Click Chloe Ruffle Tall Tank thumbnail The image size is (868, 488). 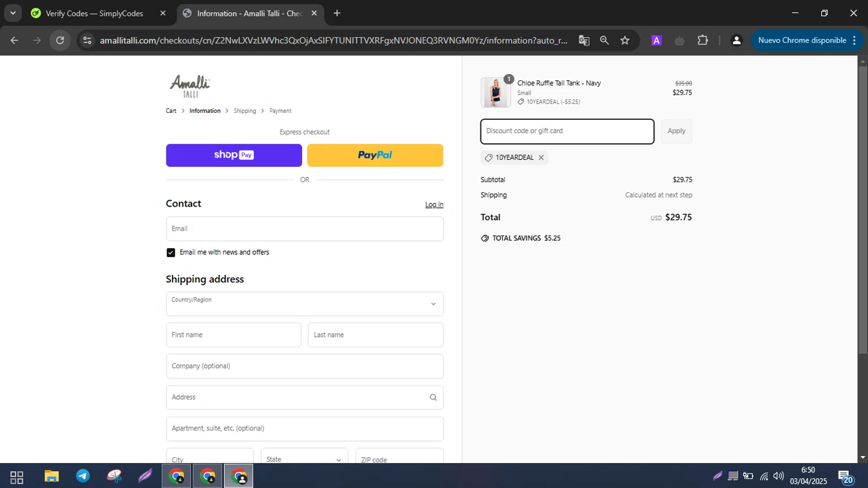[x=496, y=92]
